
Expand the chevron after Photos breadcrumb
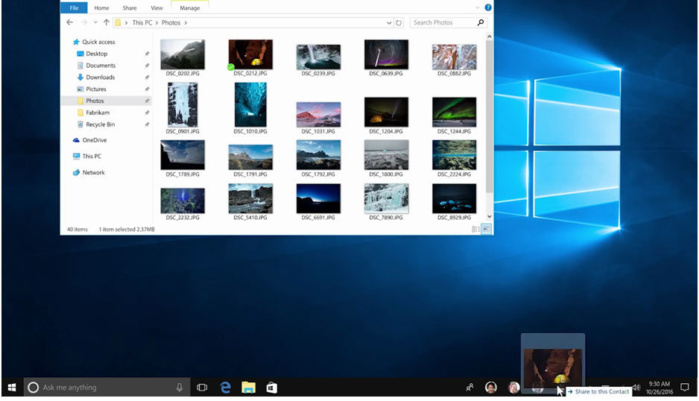tap(185, 22)
